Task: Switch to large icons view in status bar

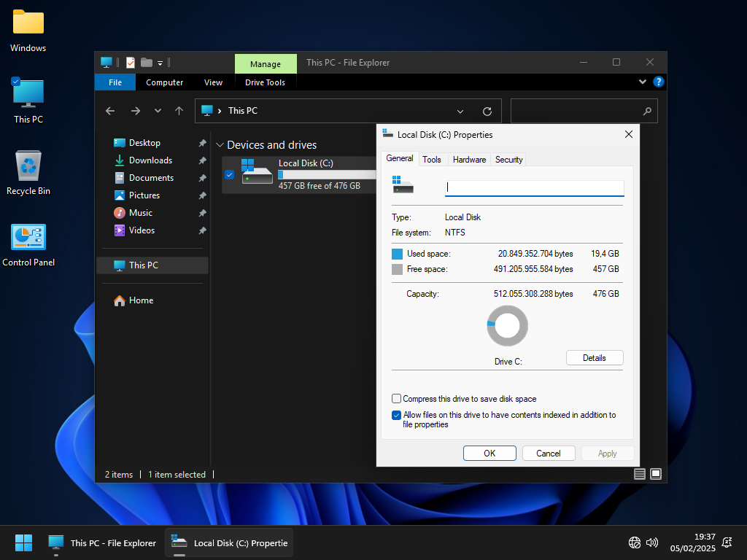Action: (656, 474)
